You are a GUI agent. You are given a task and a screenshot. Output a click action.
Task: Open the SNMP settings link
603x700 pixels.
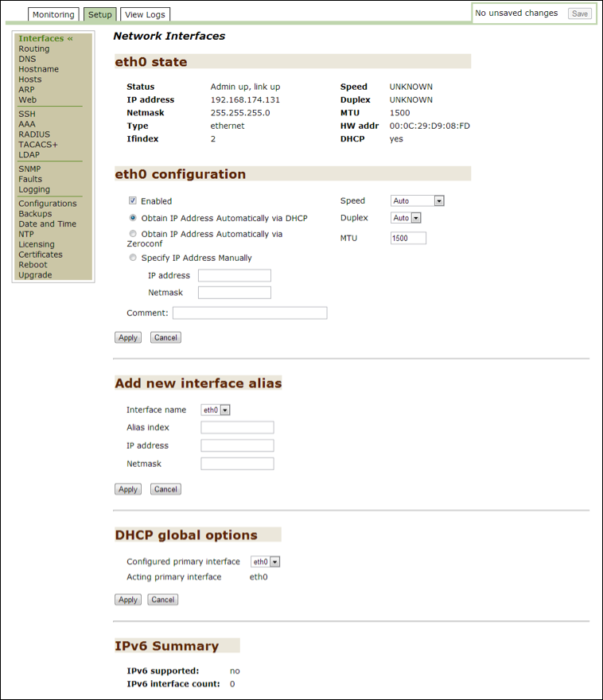tap(30, 169)
